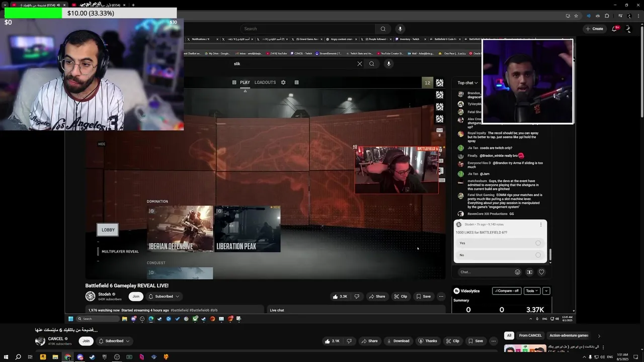
Task: Save the CANCEL video to playlist
Action: 475,341
